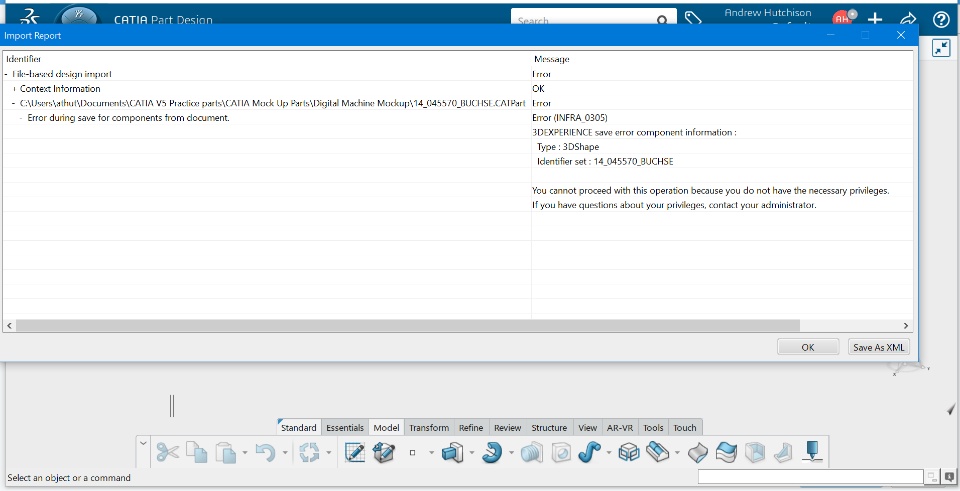
Task: Switch to the AR-VR tab
Action: (x=620, y=428)
